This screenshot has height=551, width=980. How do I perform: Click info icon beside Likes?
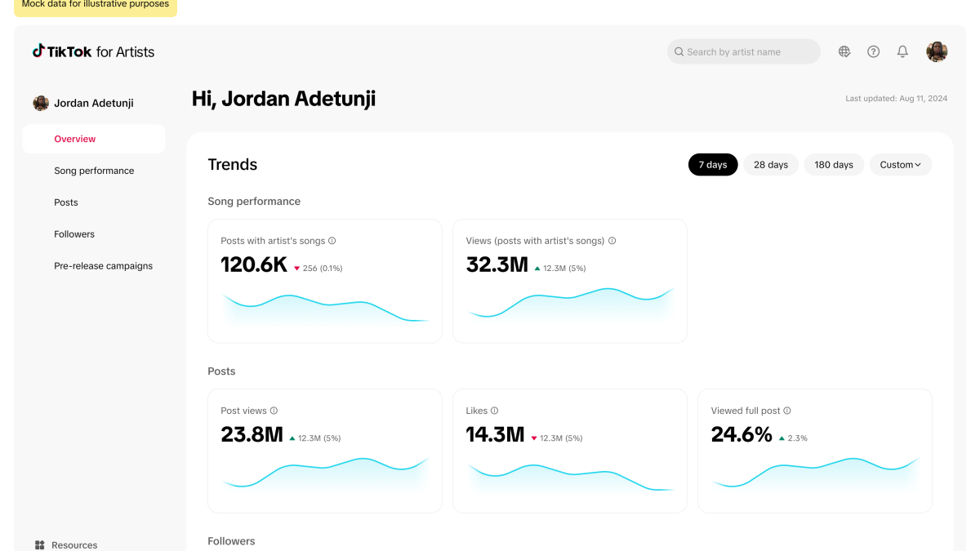click(494, 411)
